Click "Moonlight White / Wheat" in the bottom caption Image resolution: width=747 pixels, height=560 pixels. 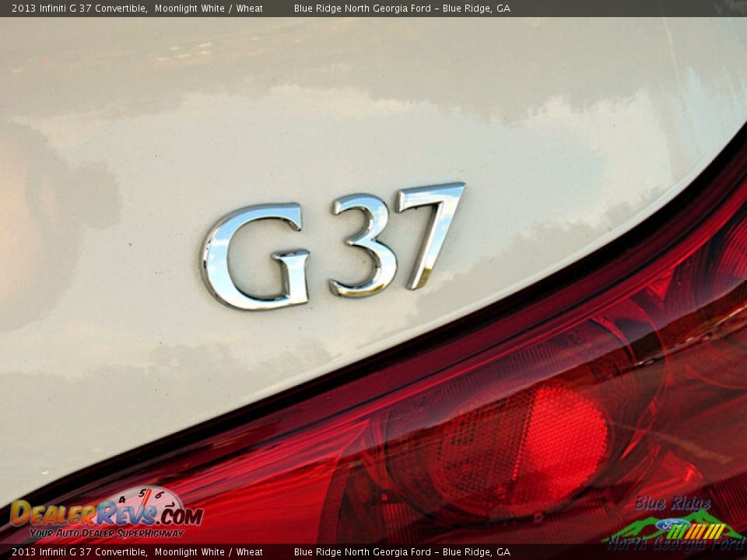point(209,552)
